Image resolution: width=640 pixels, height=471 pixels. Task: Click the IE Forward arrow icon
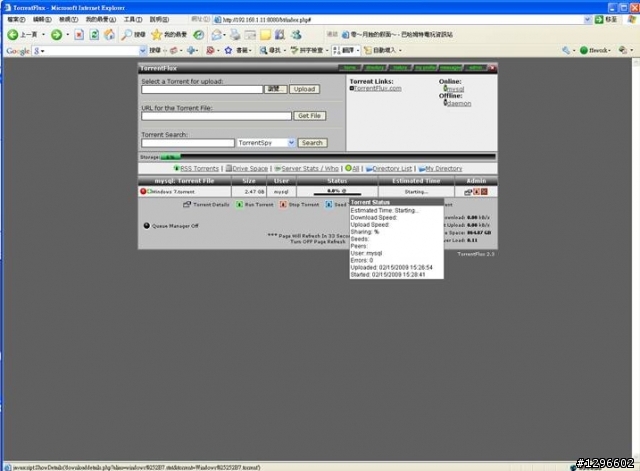tap(56, 35)
